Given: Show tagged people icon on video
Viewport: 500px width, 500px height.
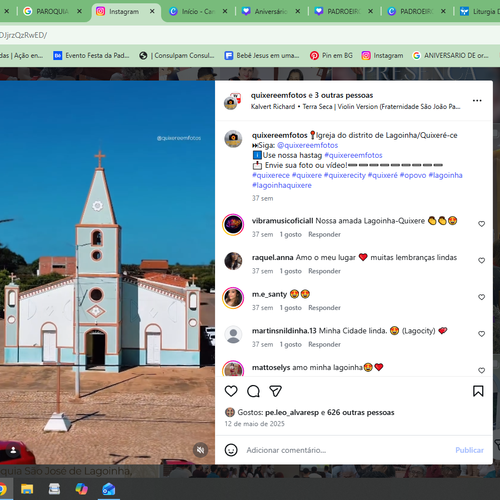Looking at the screenshot, I should point(13,450).
